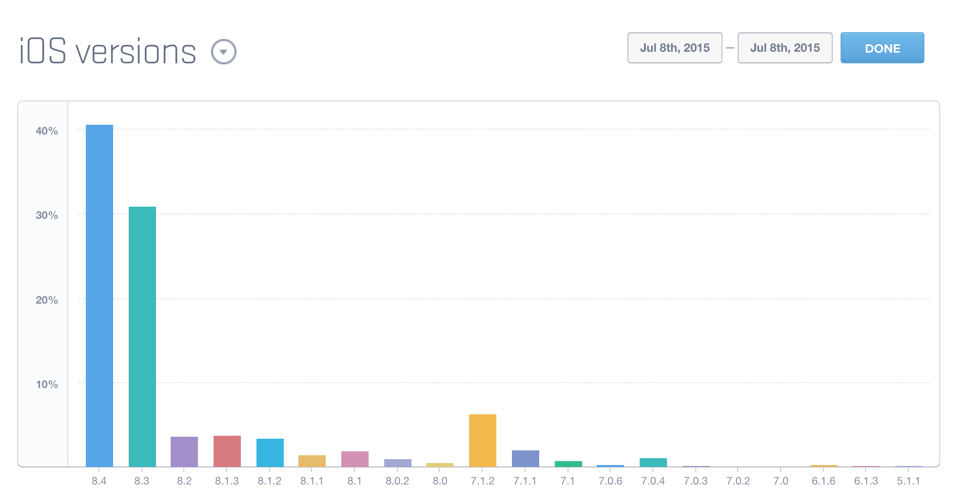Open the end date field of the range

coord(784,47)
